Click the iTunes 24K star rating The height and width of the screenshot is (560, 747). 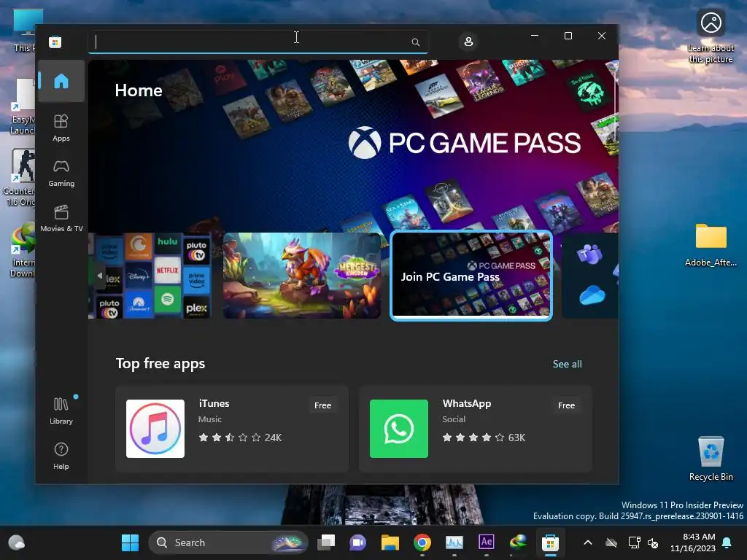coord(240,437)
